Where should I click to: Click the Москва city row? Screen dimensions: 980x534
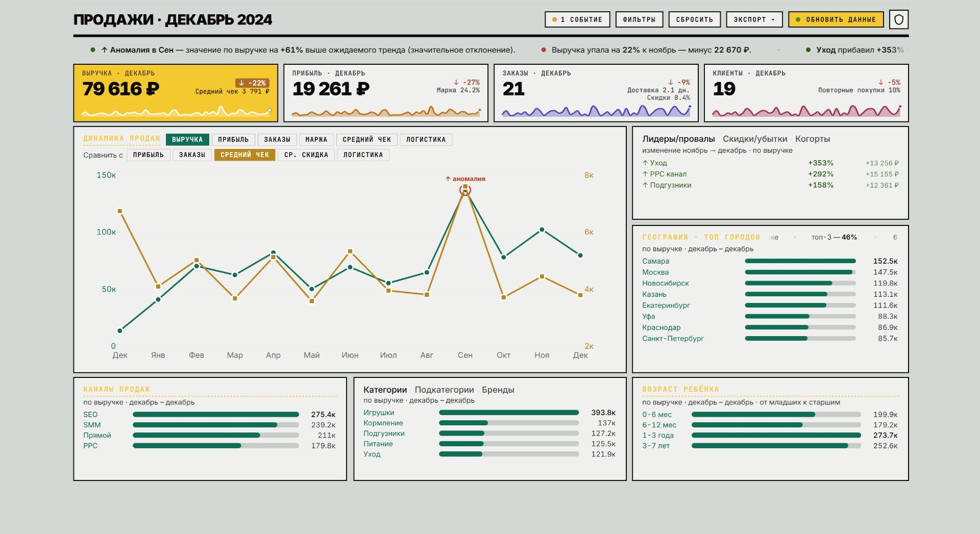[770, 272]
